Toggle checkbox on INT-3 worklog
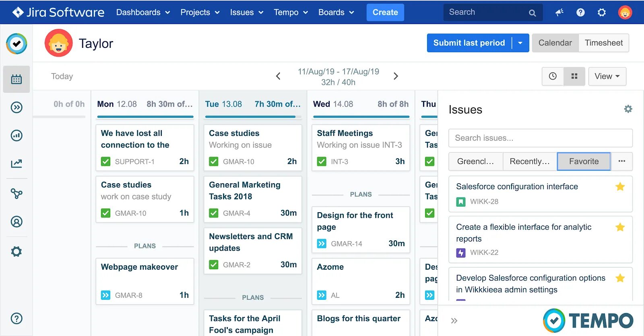Viewport: 644px width, 336px height. (322, 162)
